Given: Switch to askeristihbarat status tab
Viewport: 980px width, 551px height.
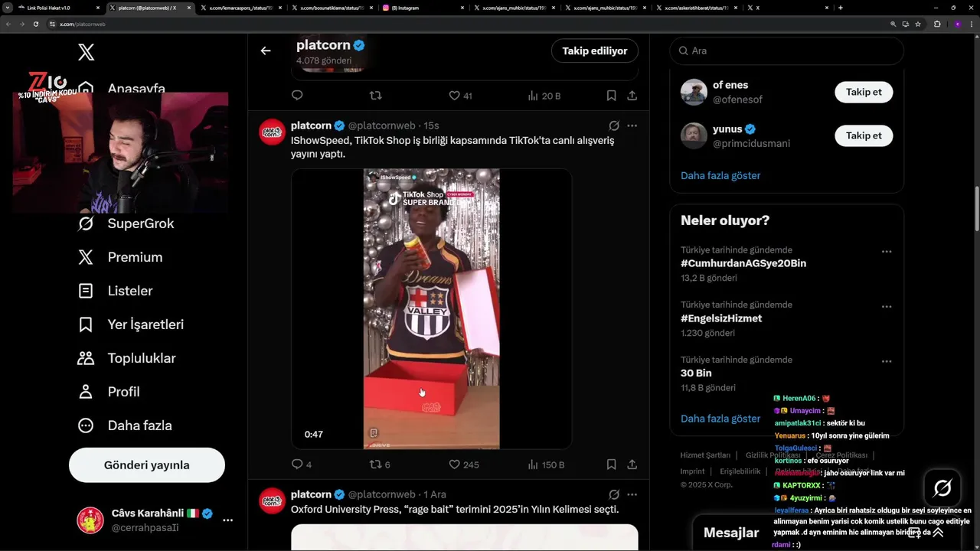Looking at the screenshot, I should click(697, 8).
